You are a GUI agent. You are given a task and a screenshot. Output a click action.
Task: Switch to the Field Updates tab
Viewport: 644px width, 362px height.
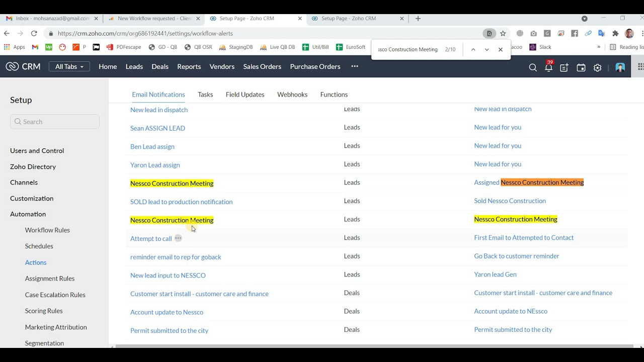coord(245,95)
